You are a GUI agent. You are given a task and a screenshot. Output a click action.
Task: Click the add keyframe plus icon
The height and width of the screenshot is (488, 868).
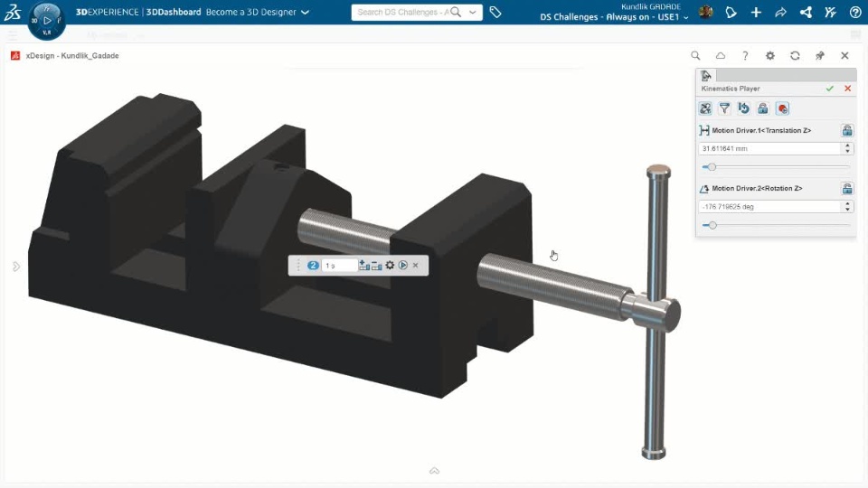(x=363, y=266)
